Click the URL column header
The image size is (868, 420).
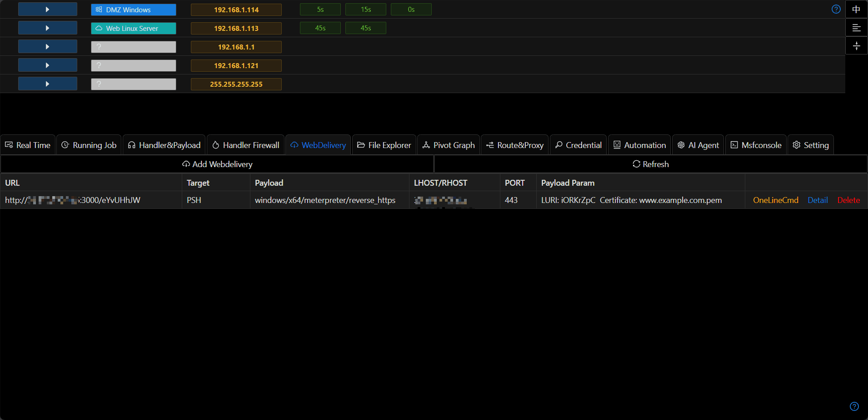[x=91, y=183]
